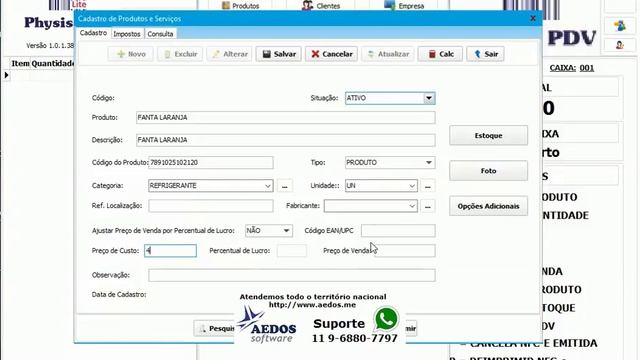Screen dimensions: 640x360
Task: Expand the Unidade dropdown showing UN
Action: pyautogui.click(x=412, y=186)
